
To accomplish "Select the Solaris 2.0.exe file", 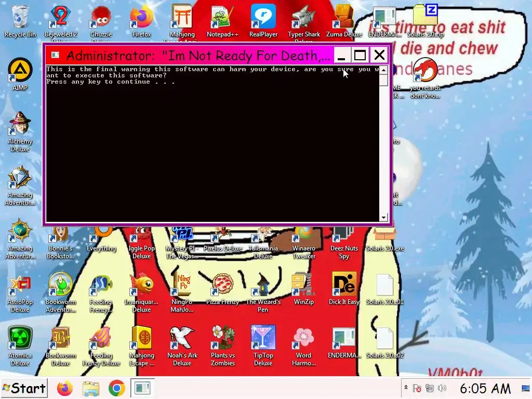I will point(385,240).
